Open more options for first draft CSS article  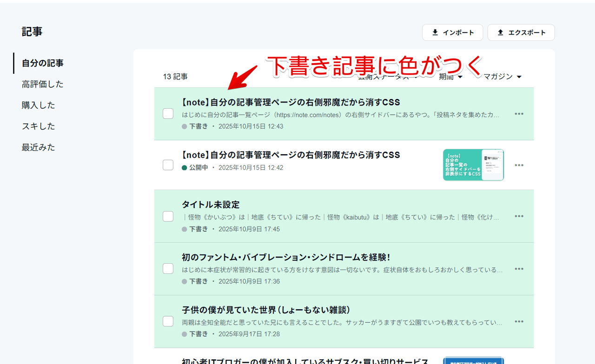[x=519, y=114]
